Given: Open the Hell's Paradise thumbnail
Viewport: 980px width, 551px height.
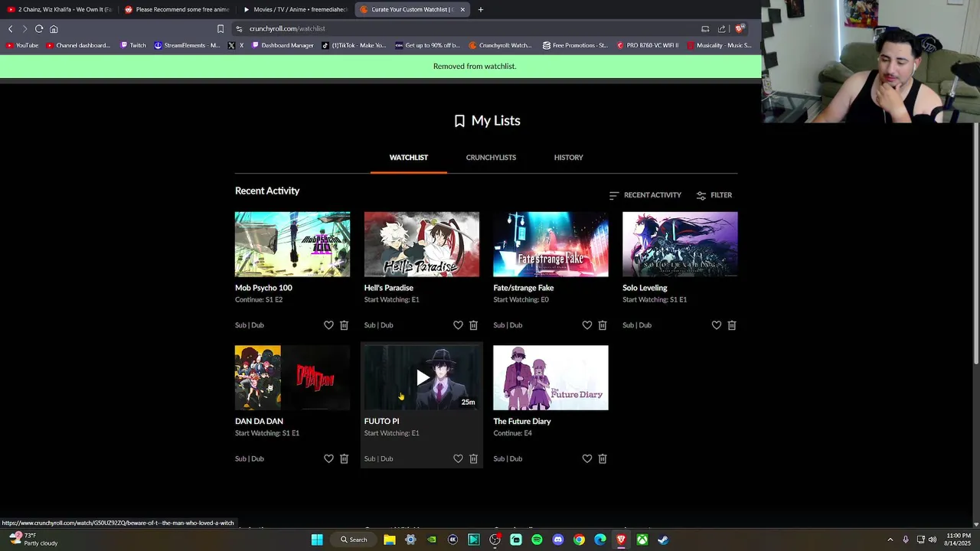Looking at the screenshot, I should tap(422, 244).
